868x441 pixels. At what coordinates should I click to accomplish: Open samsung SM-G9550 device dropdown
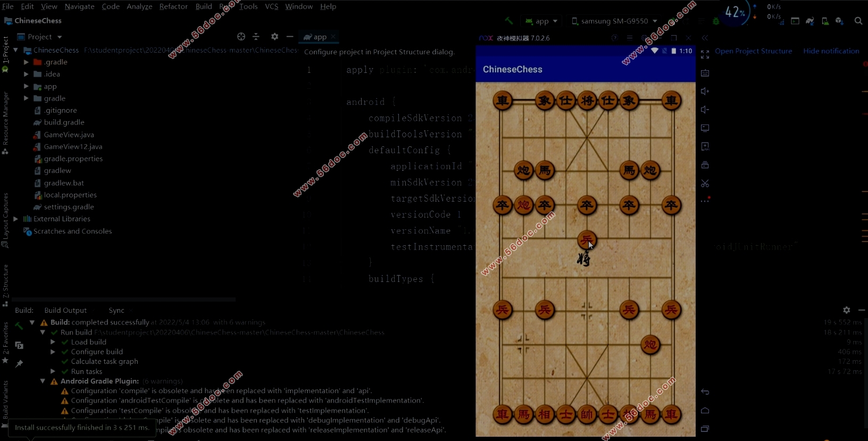pos(614,21)
